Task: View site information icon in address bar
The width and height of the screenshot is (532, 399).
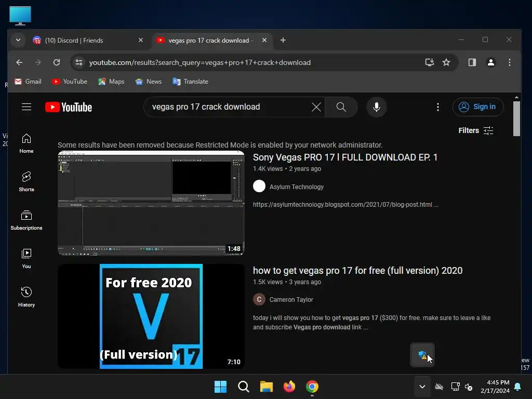Action: 79,62
